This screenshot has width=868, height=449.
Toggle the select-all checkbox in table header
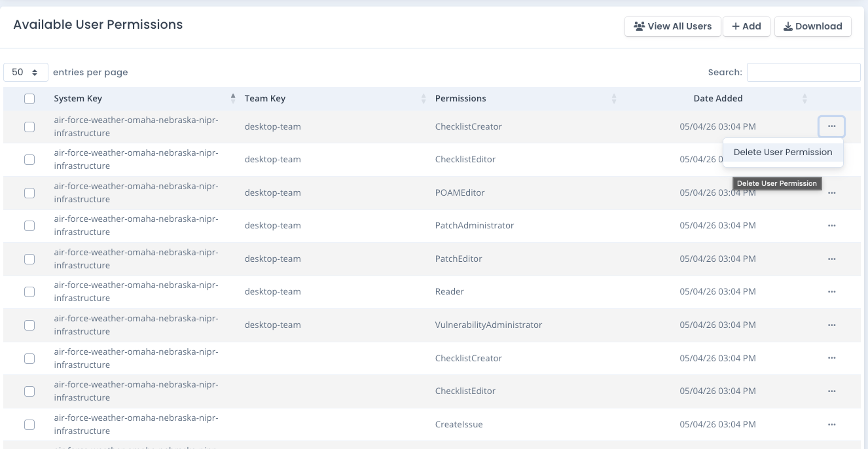[x=29, y=99]
